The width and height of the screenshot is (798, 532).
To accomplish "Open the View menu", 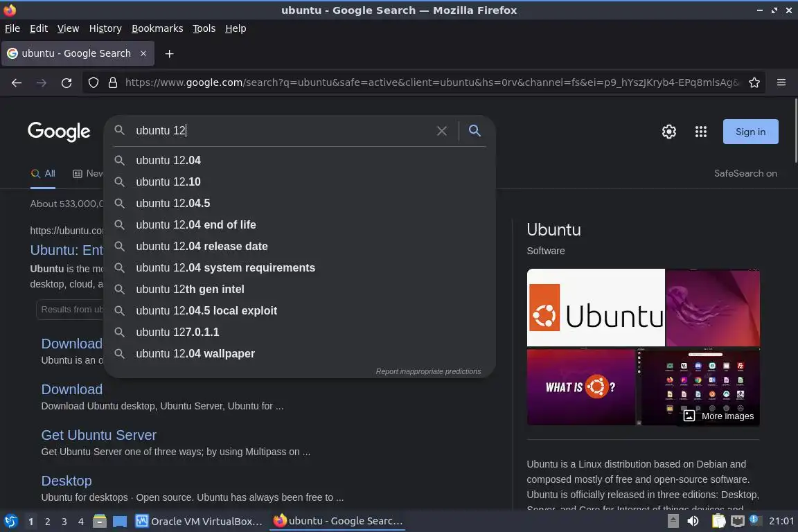I will click(x=68, y=28).
